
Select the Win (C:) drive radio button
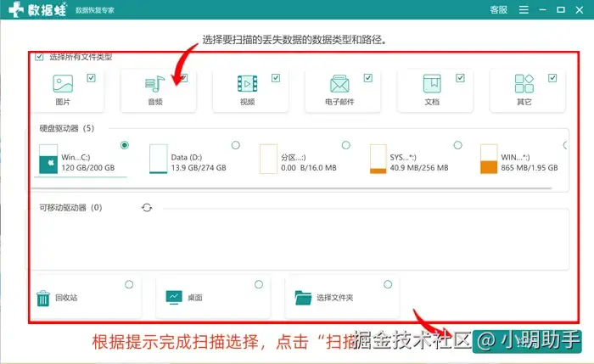point(125,145)
